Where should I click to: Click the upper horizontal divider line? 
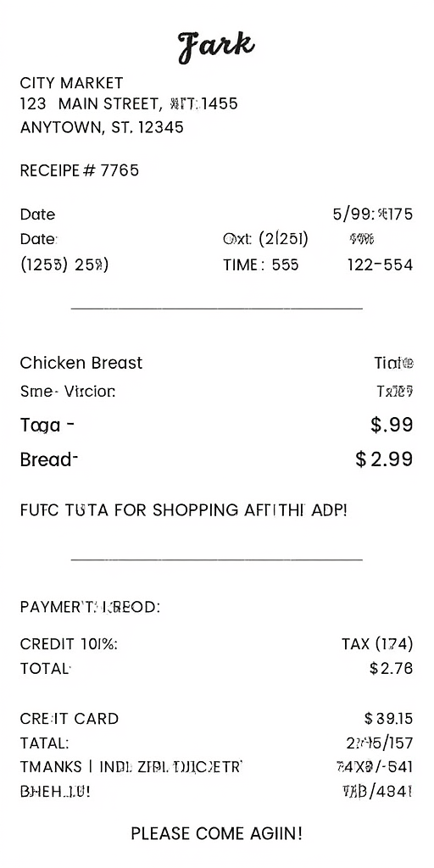(216, 308)
